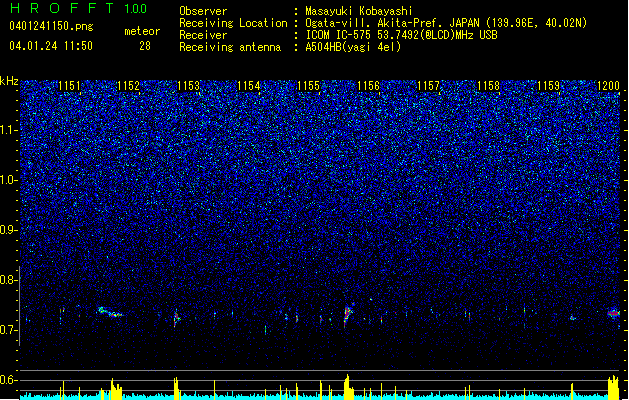Select the file name 0401241150.png
The height and width of the screenshot is (400, 629).
[51, 26]
